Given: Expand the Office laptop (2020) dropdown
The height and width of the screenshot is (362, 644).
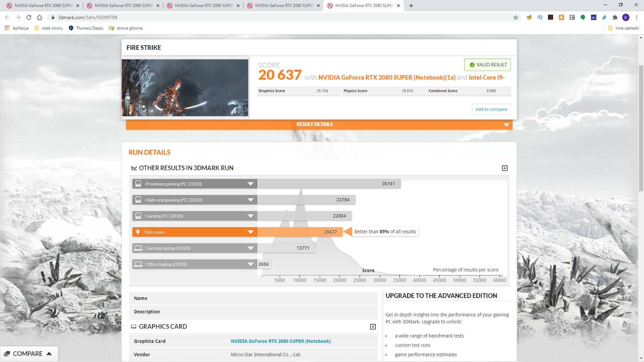Looking at the screenshot, I should click(x=251, y=264).
